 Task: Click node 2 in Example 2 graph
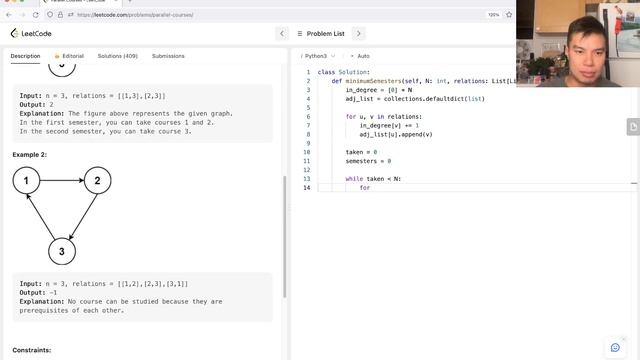pyautogui.click(x=98, y=180)
